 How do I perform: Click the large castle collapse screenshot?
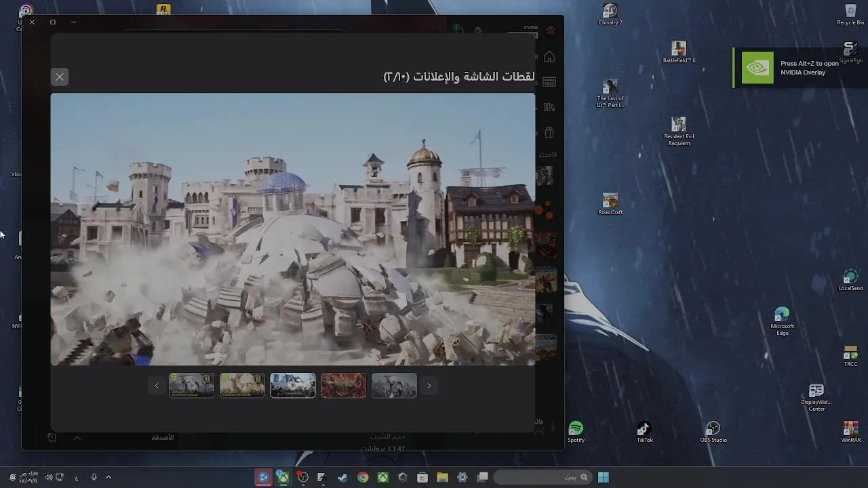click(x=293, y=229)
